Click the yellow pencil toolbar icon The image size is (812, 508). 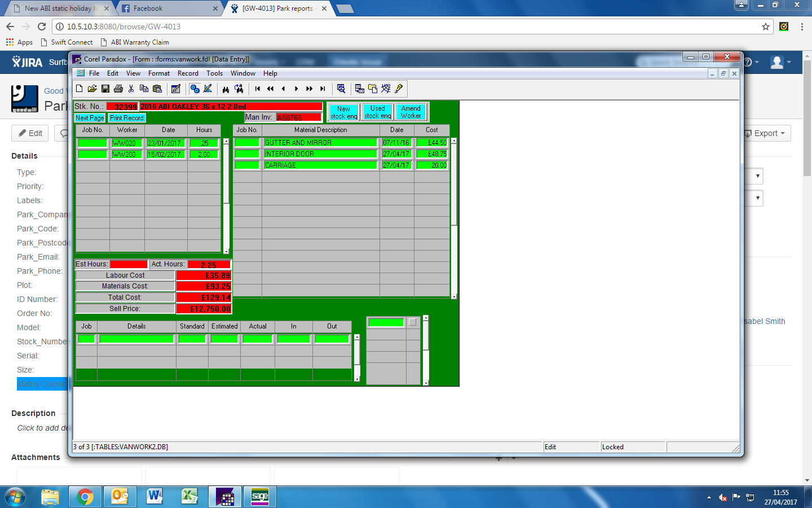[399, 89]
